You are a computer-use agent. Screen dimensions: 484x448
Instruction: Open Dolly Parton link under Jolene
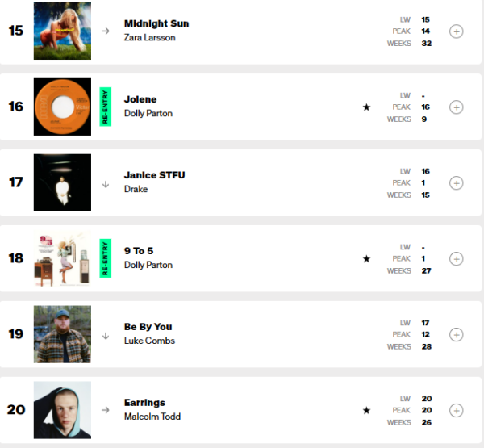coord(148,113)
